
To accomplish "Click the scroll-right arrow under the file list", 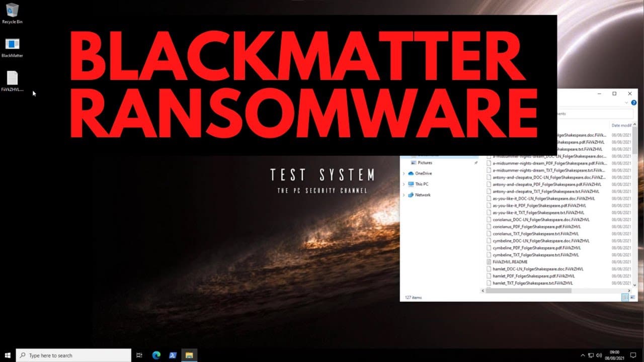I will tap(629, 290).
